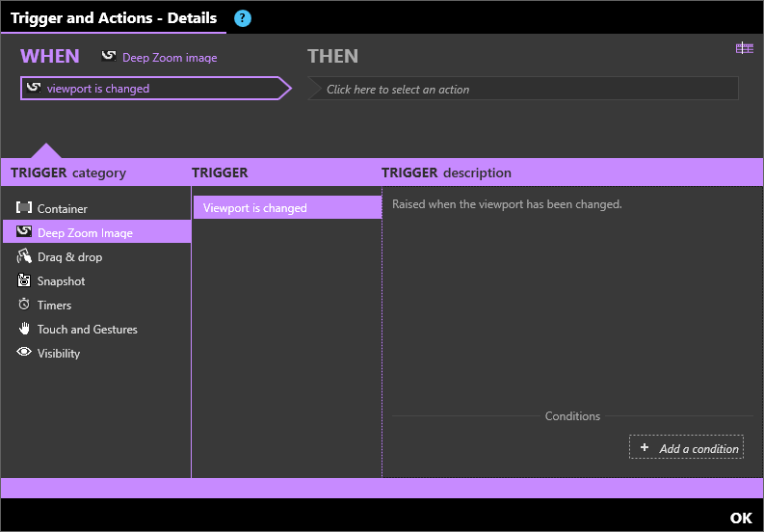Confirm with the OK button
The width and height of the screenshot is (764, 532).
(x=740, y=518)
